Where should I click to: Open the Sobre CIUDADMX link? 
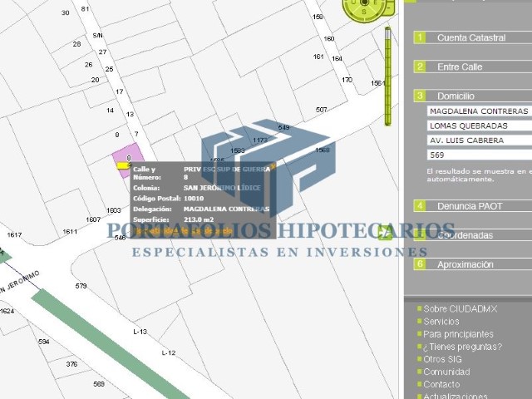point(460,308)
